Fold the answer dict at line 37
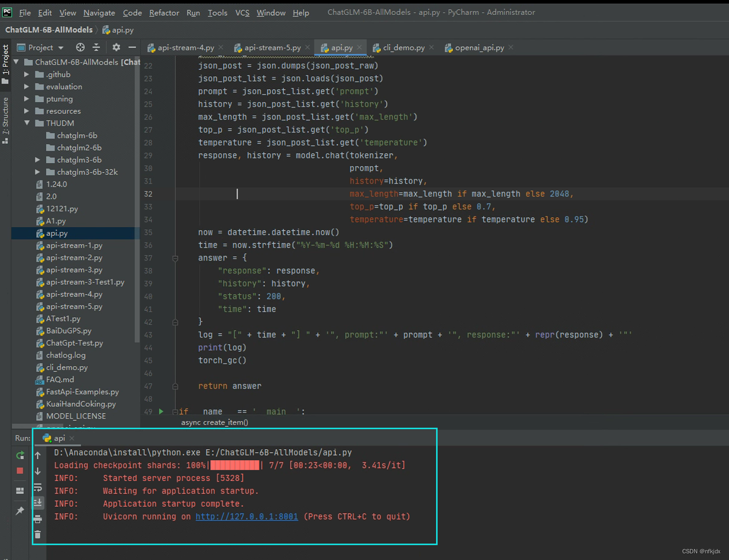The image size is (729, 560). click(175, 258)
